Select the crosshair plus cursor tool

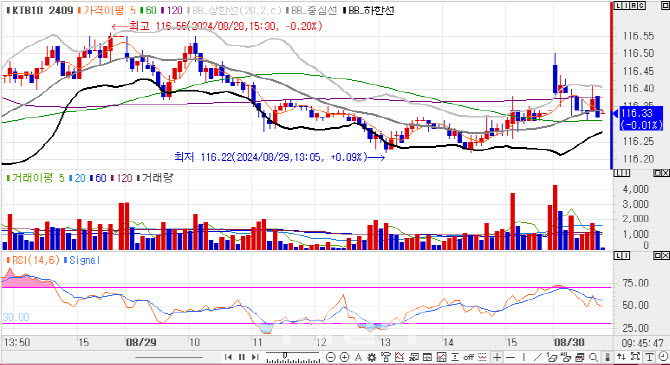point(497,357)
